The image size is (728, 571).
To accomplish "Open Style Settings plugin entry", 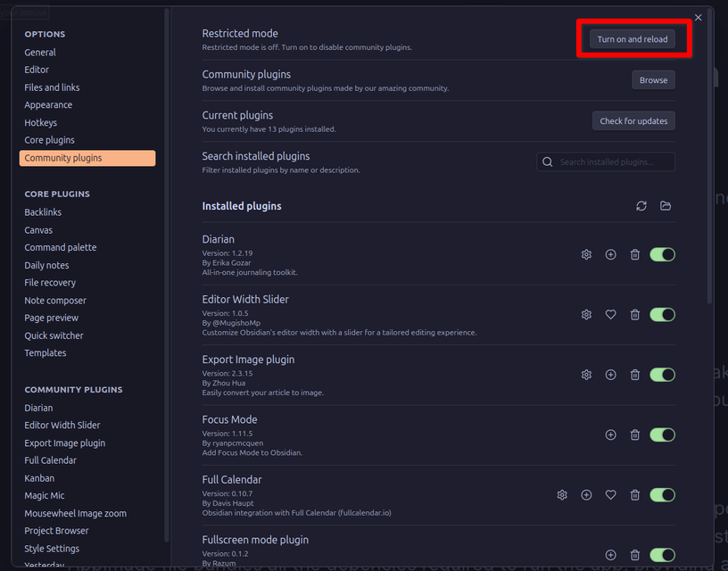I will 87,549.
